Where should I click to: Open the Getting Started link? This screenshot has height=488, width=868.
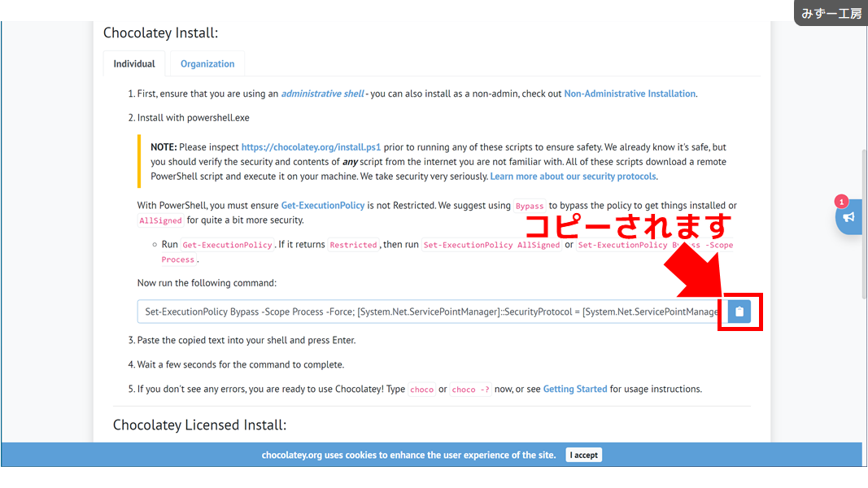575,389
